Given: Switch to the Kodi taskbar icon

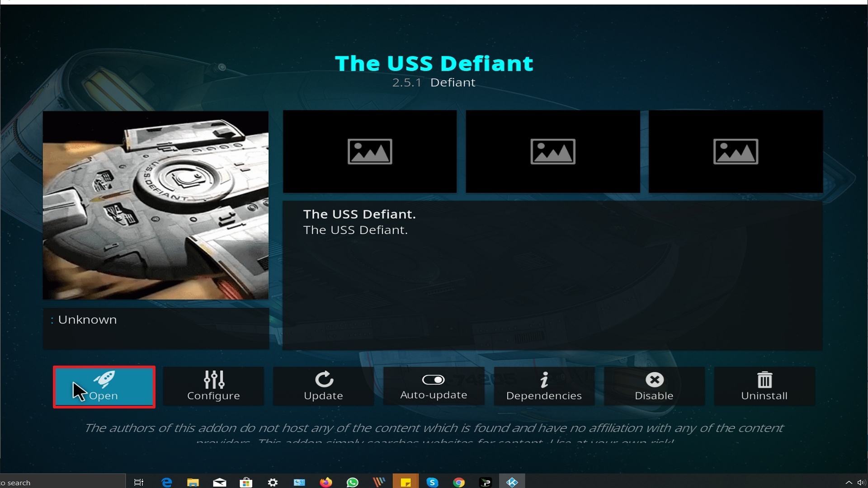Looking at the screenshot, I should pyautogui.click(x=512, y=482).
